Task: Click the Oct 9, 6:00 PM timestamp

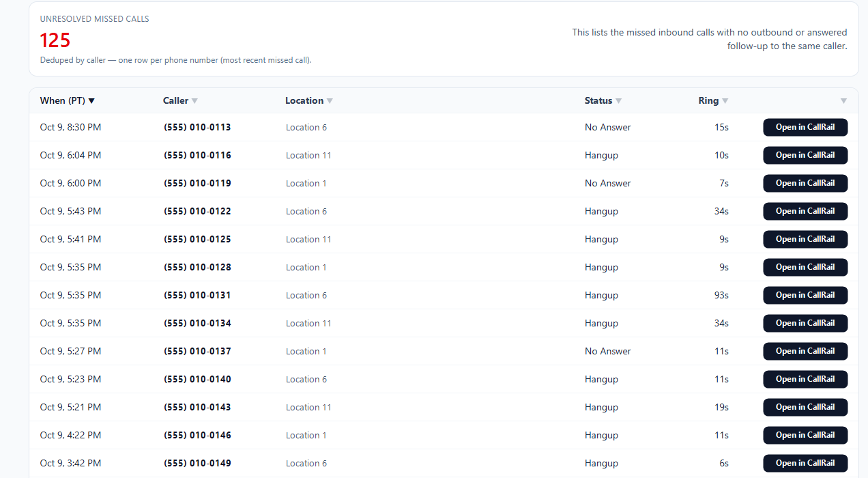Action: [70, 184]
